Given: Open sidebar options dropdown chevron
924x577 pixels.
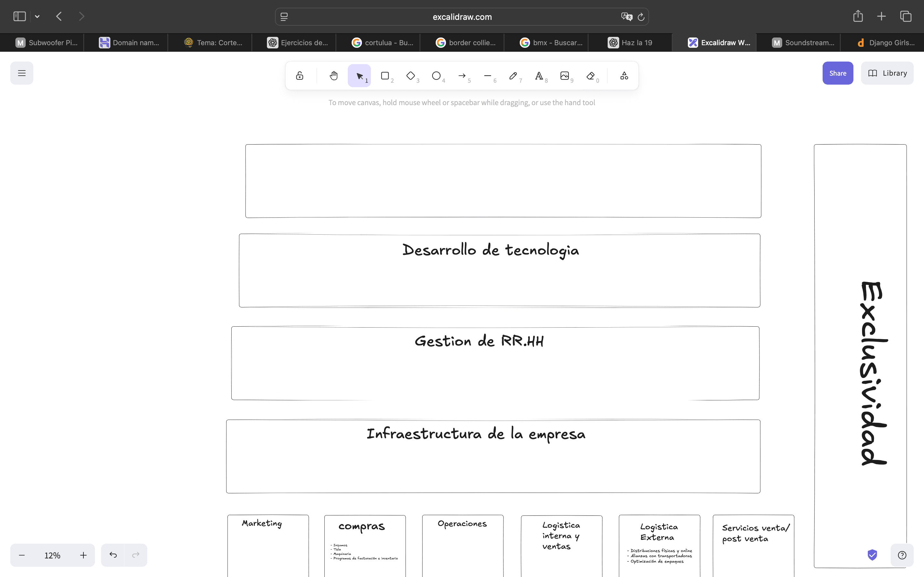Looking at the screenshot, I should point(37,16).
